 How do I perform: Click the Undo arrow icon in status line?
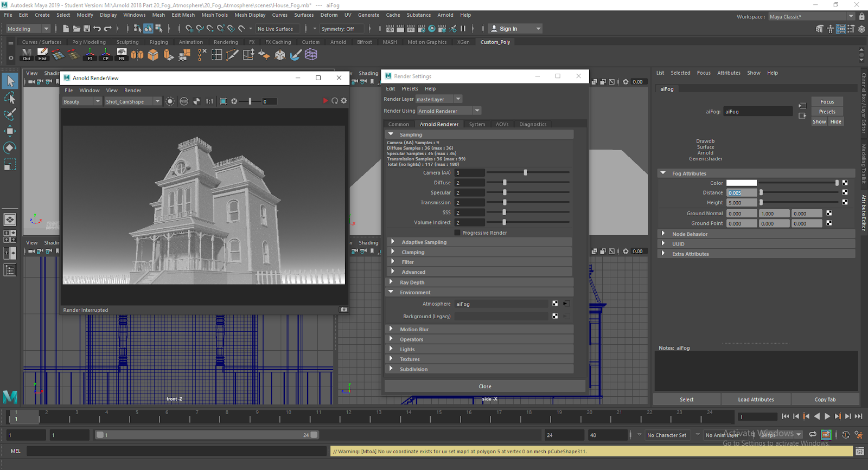click(97, 29)
